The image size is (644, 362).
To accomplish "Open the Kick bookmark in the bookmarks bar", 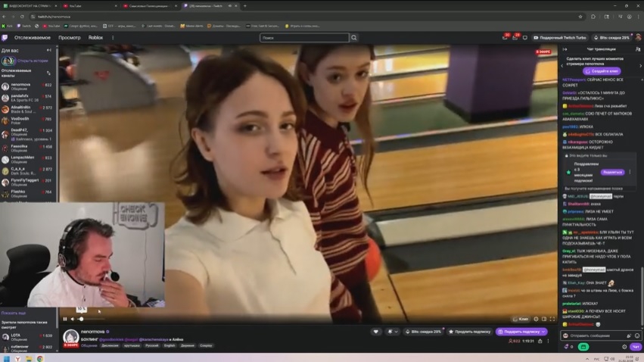I will pos(8,26).
